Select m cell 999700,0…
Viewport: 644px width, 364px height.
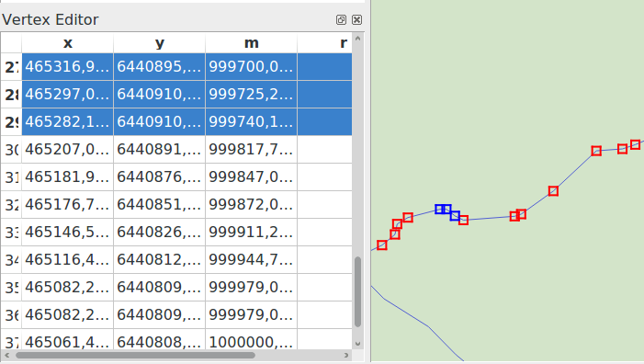251,66
